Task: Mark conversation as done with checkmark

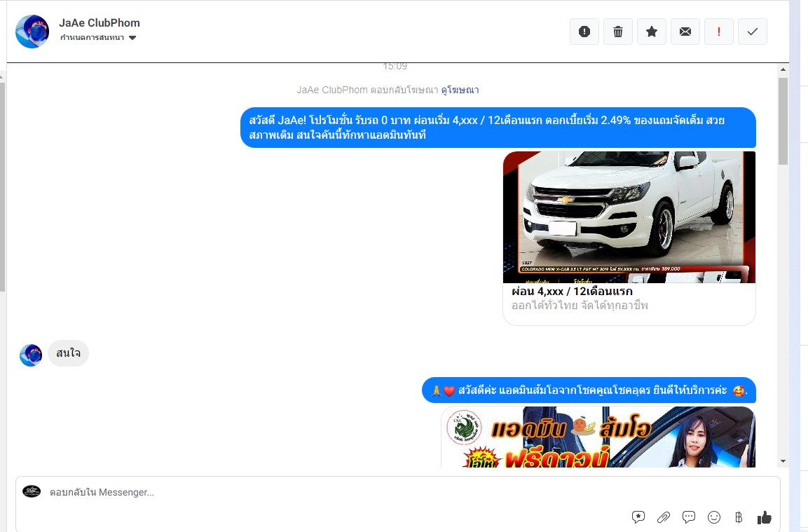Action: click(753, 32)
